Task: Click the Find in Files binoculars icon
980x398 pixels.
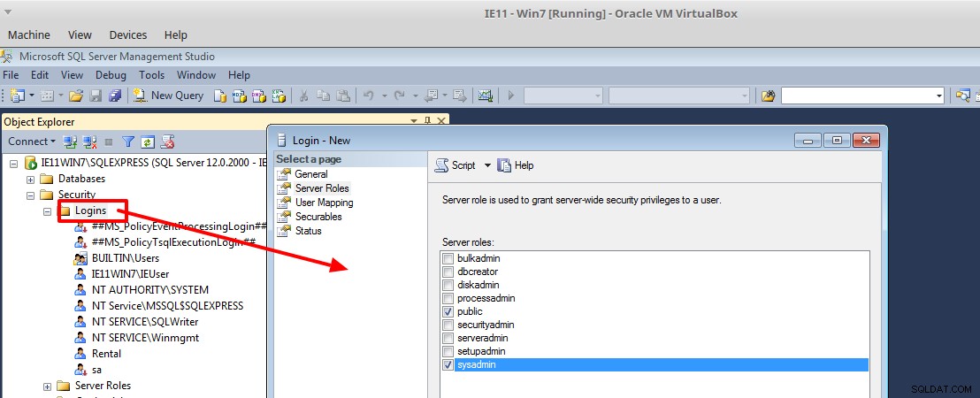Action: point(768,96)
